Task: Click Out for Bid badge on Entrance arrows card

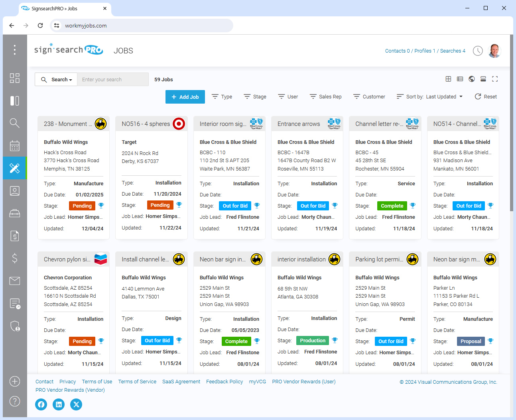Action: (x=313, y=206)
